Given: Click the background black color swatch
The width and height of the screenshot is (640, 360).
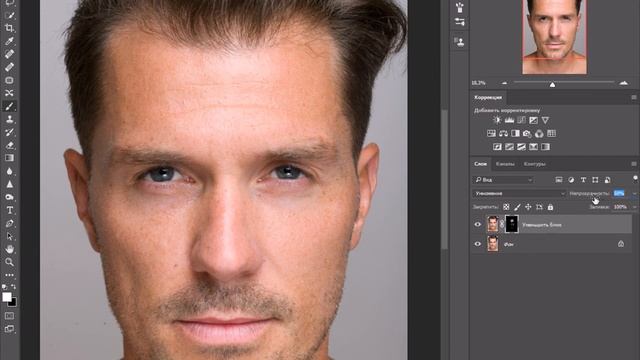Looking at the screenshot, I should 13,303.
